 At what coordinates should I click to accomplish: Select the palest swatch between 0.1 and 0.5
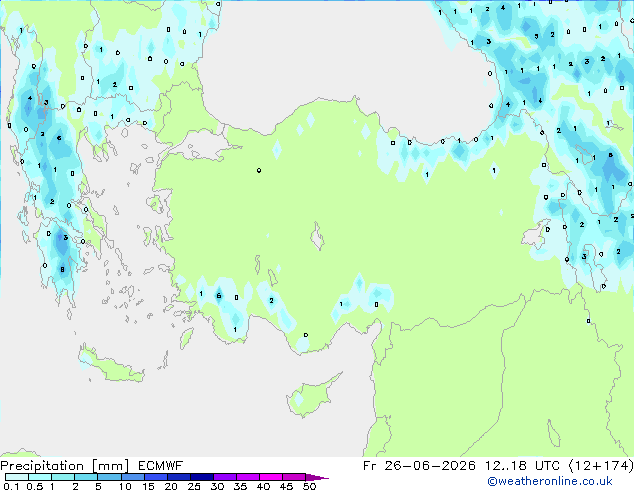17,477
